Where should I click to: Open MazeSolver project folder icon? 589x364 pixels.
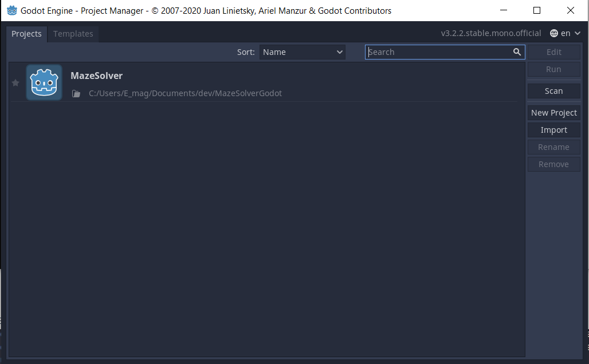76,93
